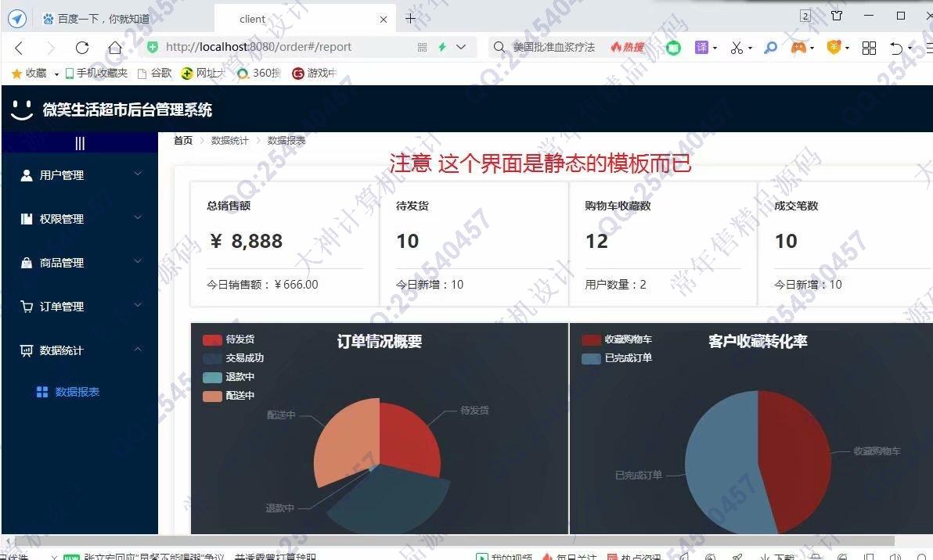Viewport: 933px width, 560px height.
Task: Click the 首页 breadcrumb link
Action: pos(183,140)
